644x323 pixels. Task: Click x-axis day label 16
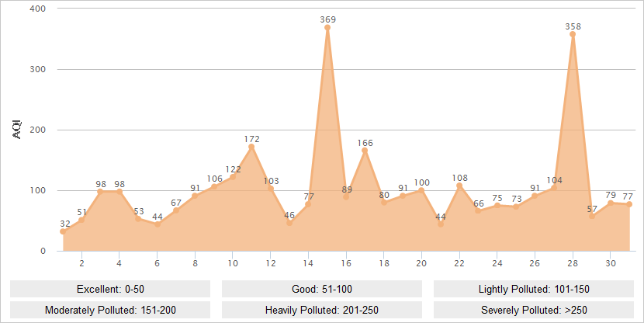(346, 263)
